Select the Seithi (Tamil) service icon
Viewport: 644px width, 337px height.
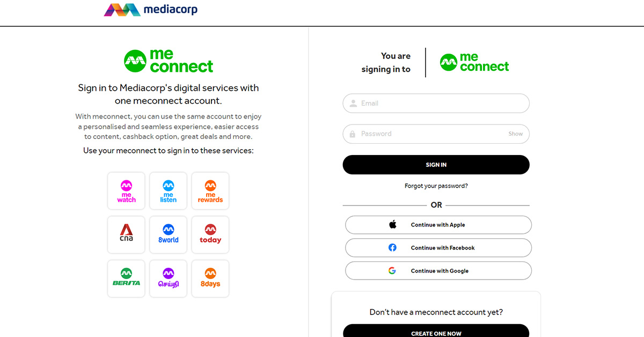(x=168, y=279)
